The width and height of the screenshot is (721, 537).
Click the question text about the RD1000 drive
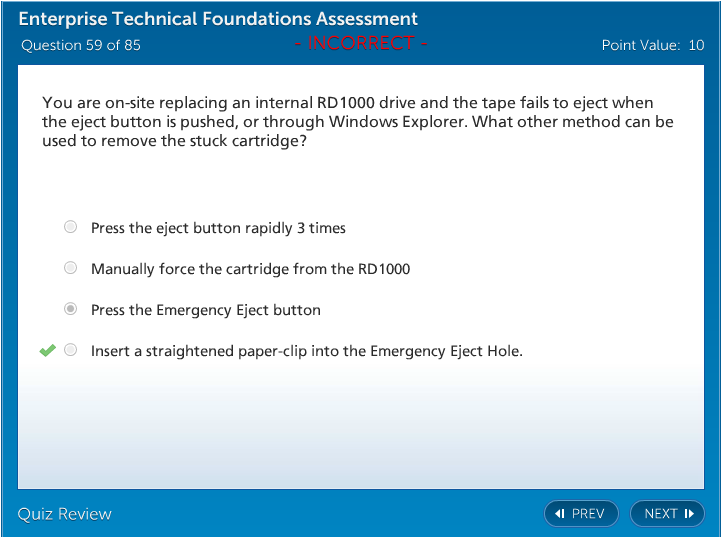[358, 122]
